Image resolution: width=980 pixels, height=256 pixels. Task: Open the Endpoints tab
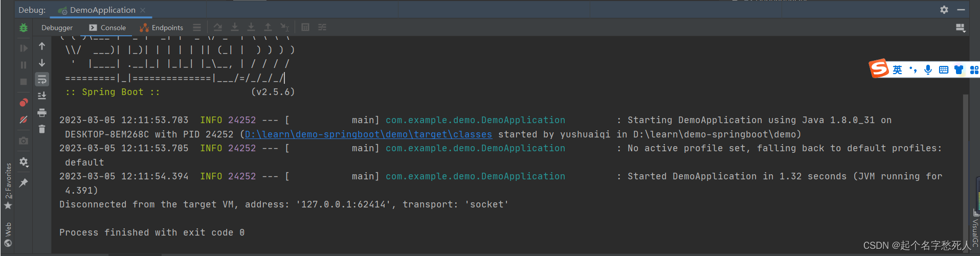(162, 28)
